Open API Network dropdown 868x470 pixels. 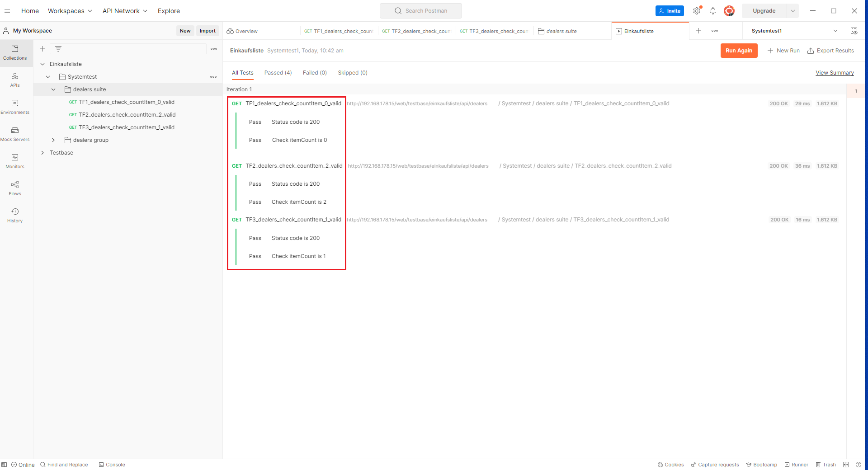coord(125,11)
